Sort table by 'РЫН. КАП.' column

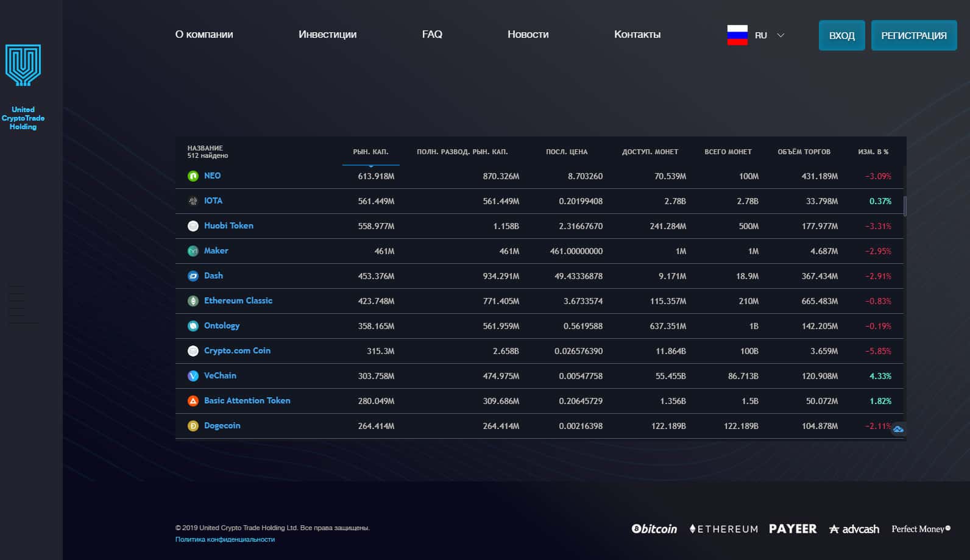coord(370,152)
